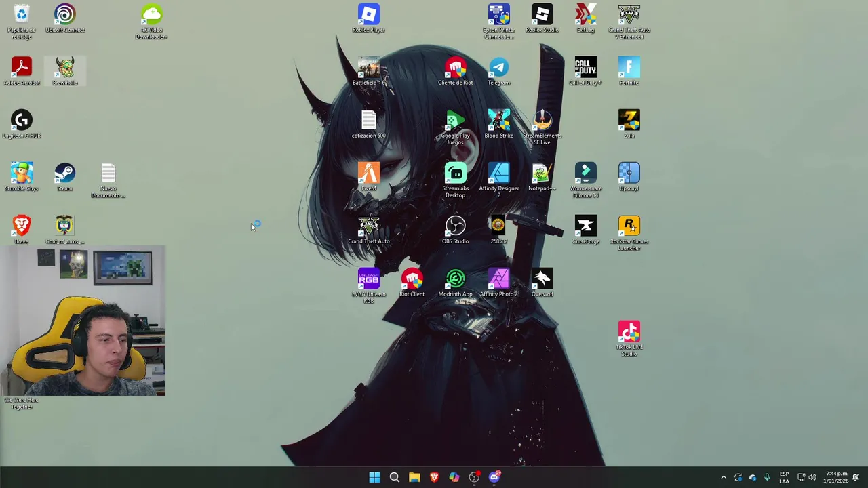Select the Brawlhalla desktop icon
This screenshot has height=488, width=868.
coord(65,72)
